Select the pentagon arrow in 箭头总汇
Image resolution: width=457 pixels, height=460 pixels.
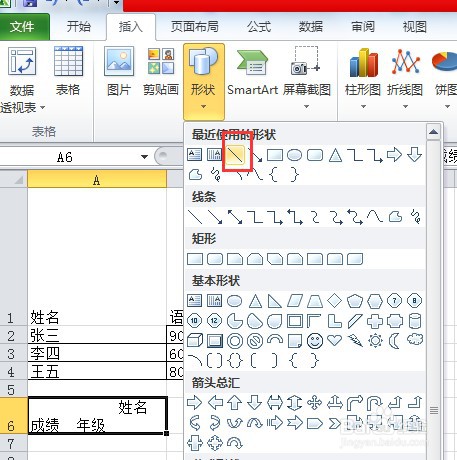point(315,423)
